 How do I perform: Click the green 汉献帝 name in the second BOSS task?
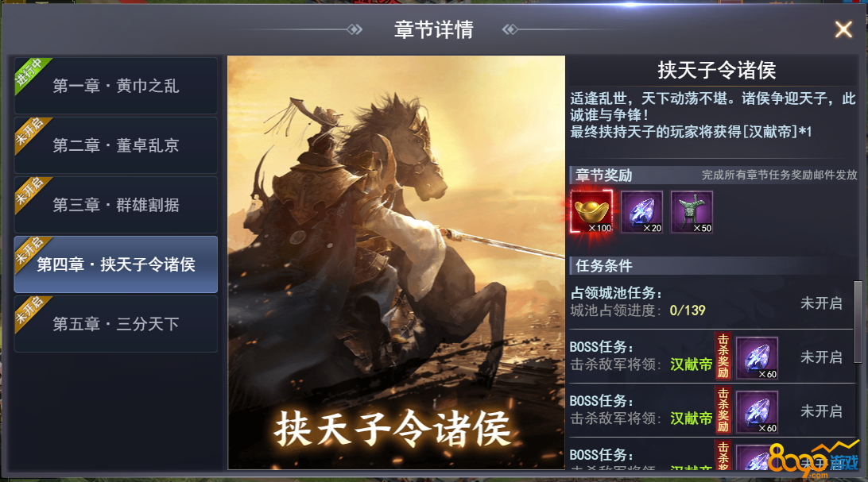click(691, 418)
